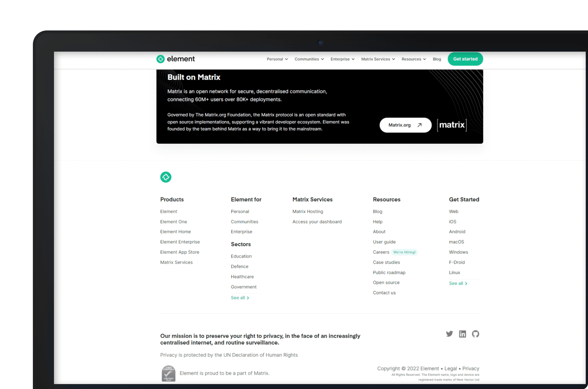Viewport: 588px width, 389px height.
Task: Open the Healthcare sector link
Action: [242, 277]
